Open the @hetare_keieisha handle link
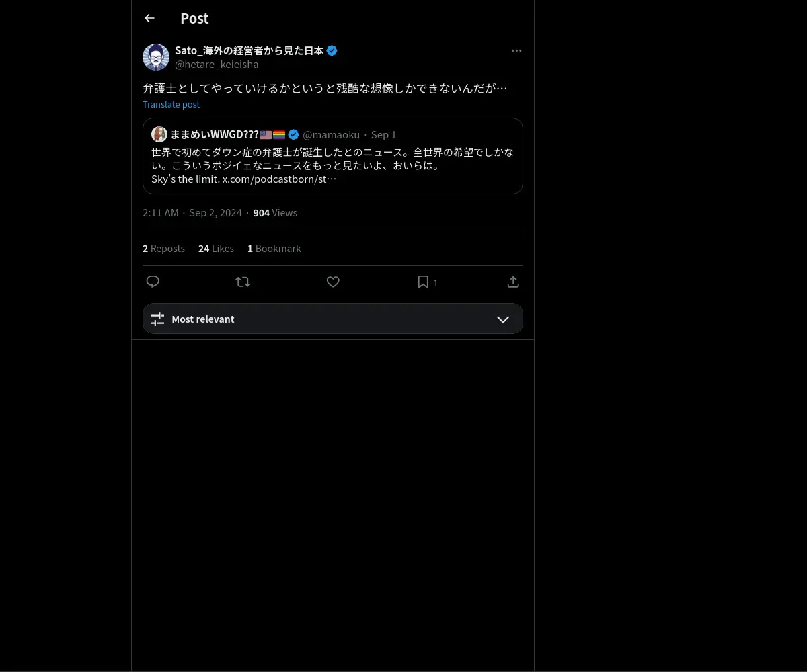 coord(217,65)
